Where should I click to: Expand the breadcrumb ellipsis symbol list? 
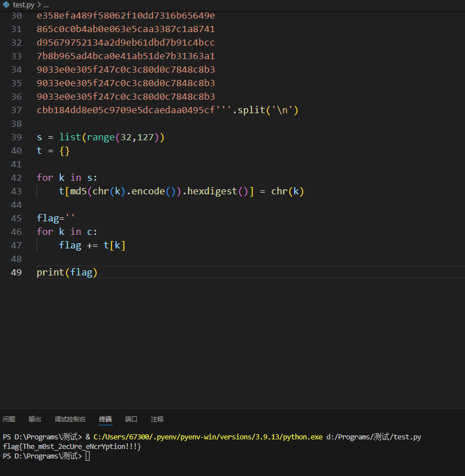tap(46, 4)
